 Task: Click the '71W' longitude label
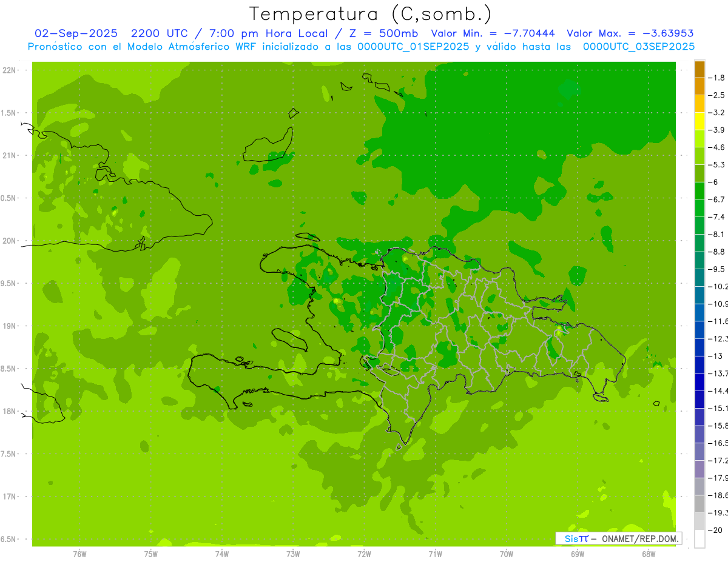[435, 554]
